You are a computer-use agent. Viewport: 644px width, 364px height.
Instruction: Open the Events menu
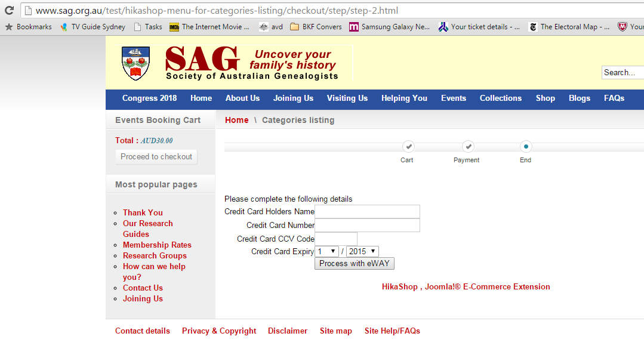pos(454,98)
